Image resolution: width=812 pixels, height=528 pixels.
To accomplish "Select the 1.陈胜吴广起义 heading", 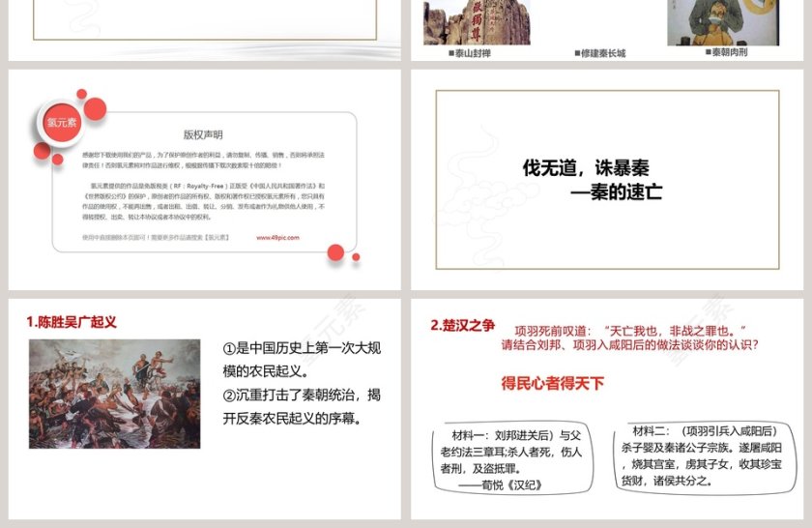I will [x=72, y=322].
